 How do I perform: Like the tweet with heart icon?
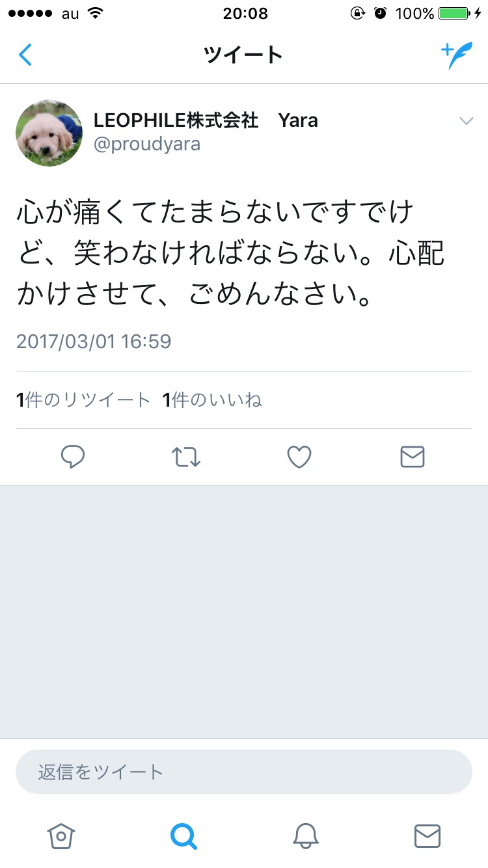click(x=299, y=457)
